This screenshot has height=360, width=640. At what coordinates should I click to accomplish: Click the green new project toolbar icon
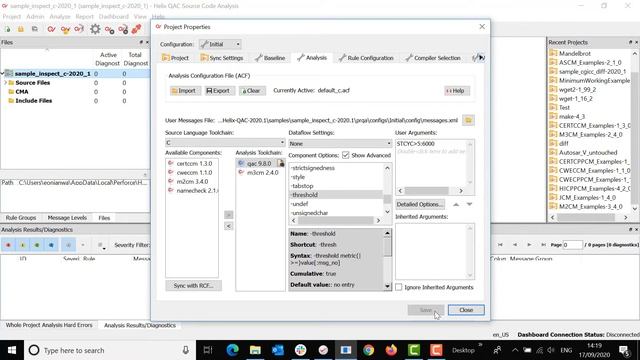(7, 29)
